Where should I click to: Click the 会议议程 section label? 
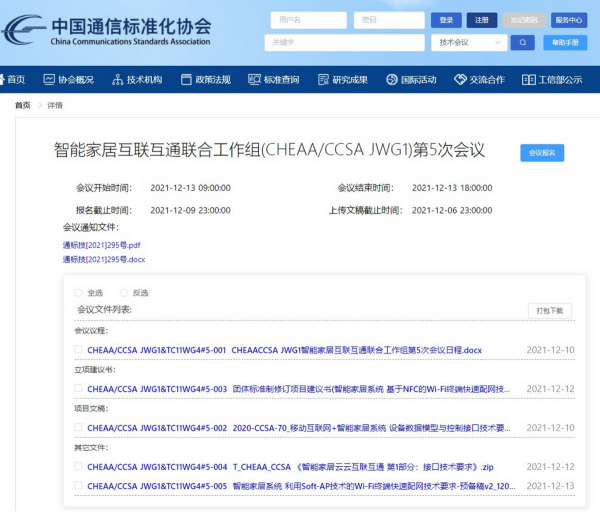[x=91, y=331]
